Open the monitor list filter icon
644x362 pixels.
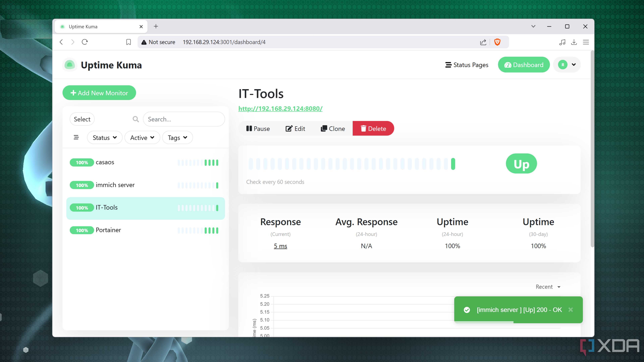click(x=76, y=137)
